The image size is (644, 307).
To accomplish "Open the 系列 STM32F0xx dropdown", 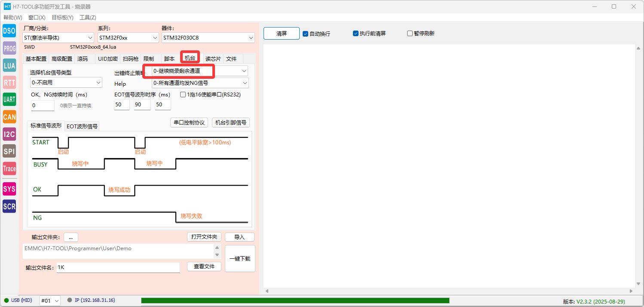I will pos(129,38).
